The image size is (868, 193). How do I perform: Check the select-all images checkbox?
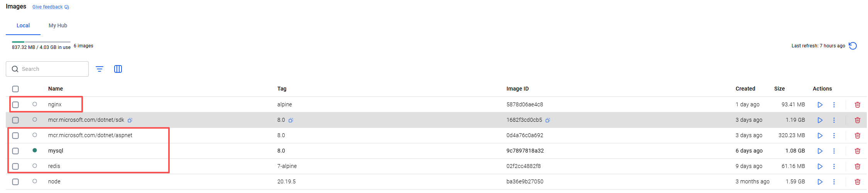[15, 89]
